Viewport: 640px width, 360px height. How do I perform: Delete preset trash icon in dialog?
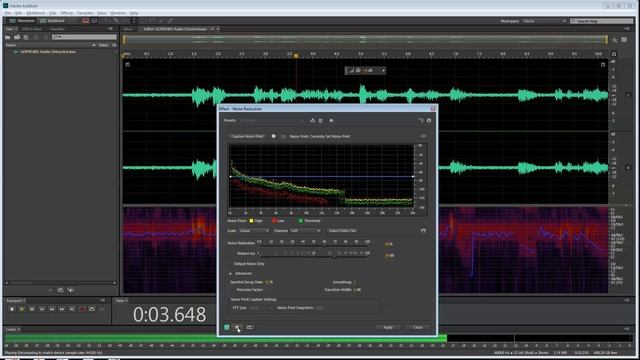click(320, 120)
